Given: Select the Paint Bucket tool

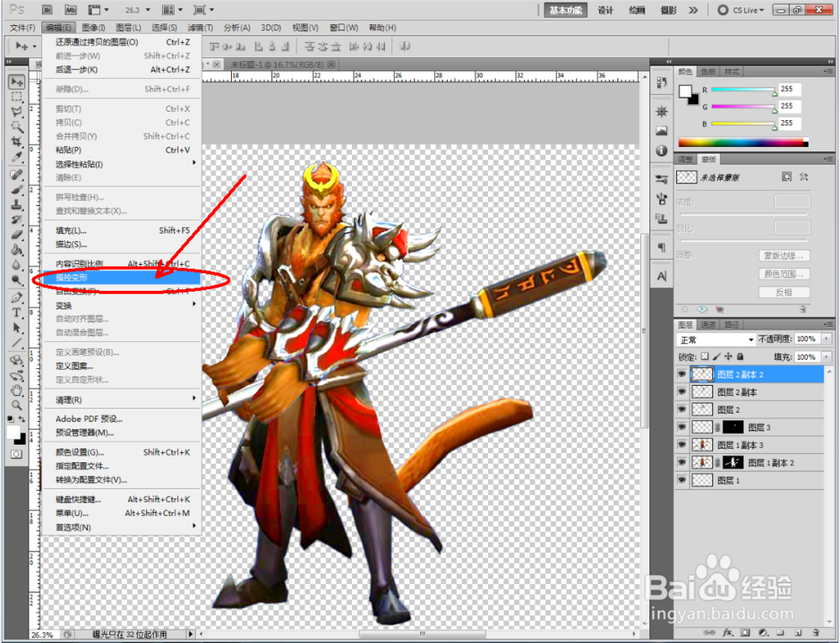Looking at the screenshot, I should (17, 250).
